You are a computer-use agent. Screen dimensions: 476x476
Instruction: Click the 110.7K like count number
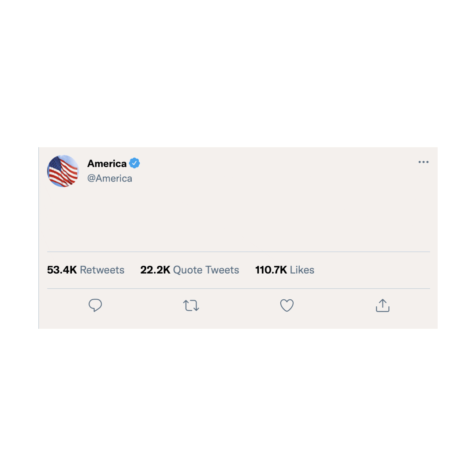point(271,270)
